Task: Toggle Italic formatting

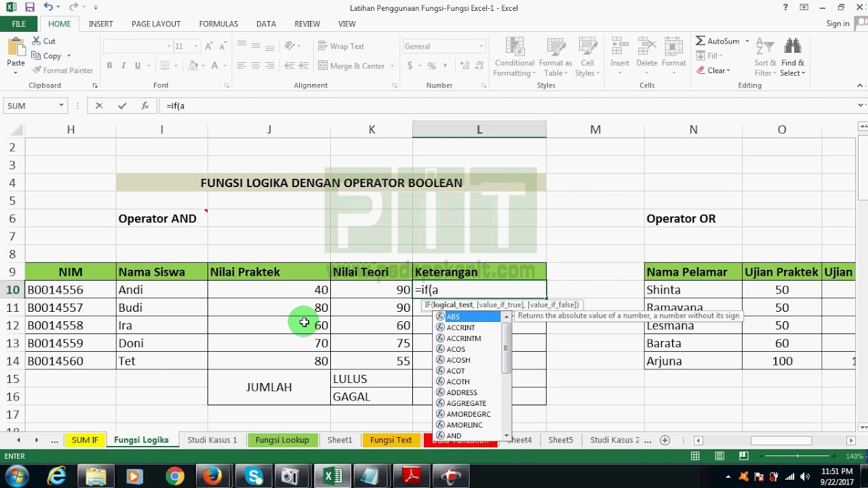Action: click(x=123, y=66)
